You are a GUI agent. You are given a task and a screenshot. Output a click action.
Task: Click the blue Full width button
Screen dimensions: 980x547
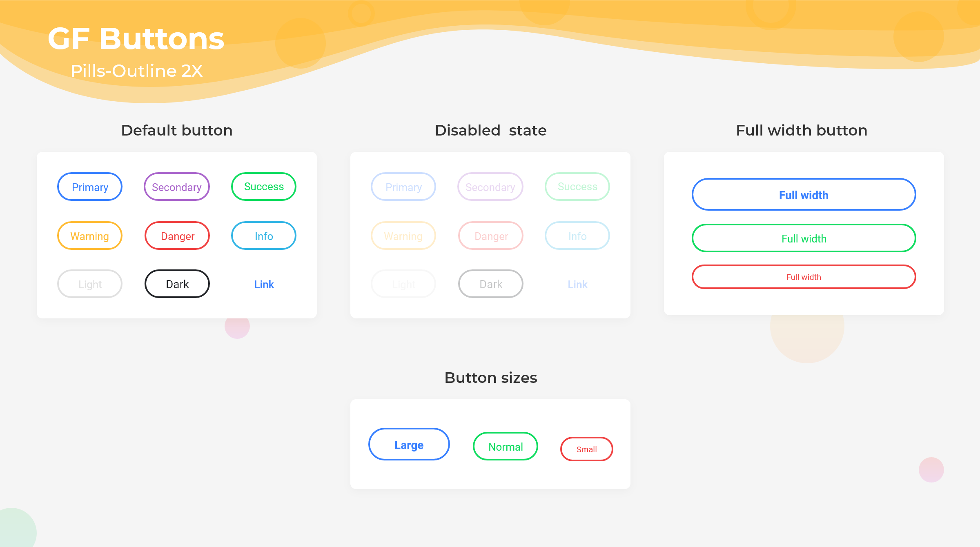tap(804, 195)
